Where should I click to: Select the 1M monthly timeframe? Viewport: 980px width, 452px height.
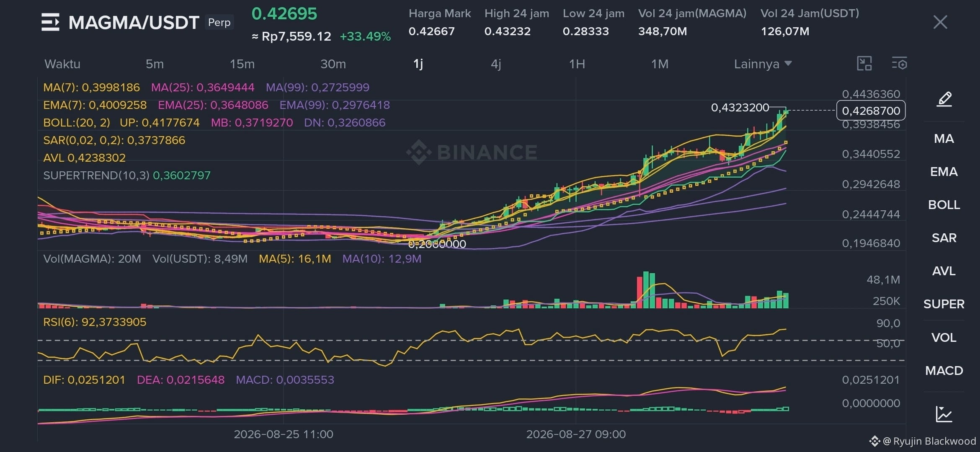(x=660, y=64)
